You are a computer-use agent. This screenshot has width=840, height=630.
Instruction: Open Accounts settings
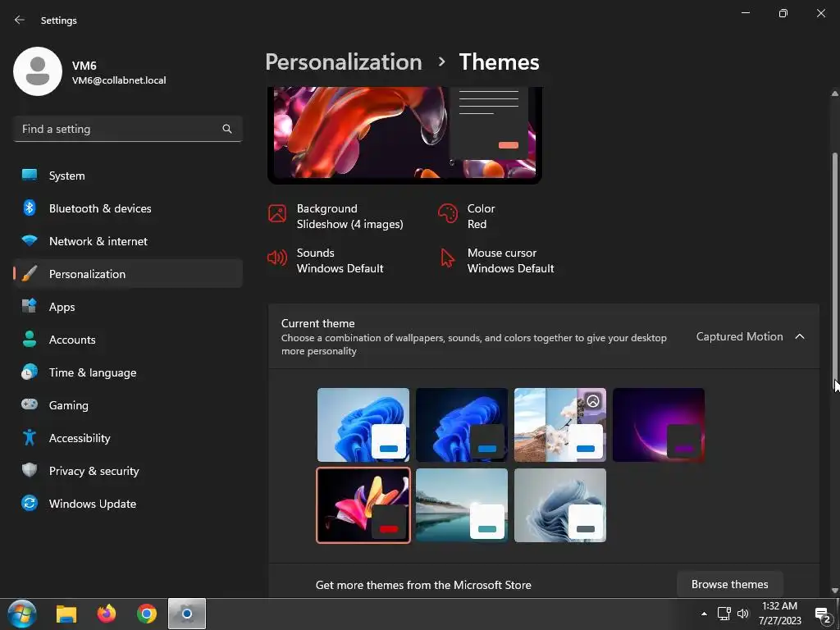pos(127,340)
